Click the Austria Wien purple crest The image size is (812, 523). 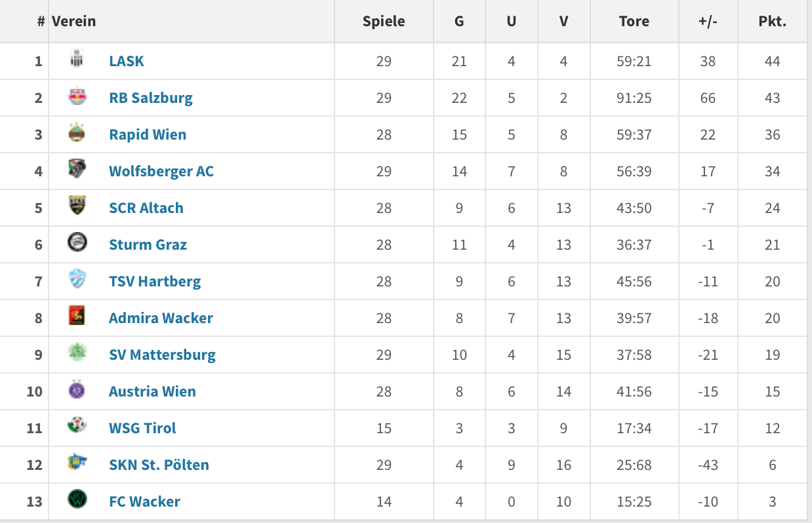click(77, 390)
